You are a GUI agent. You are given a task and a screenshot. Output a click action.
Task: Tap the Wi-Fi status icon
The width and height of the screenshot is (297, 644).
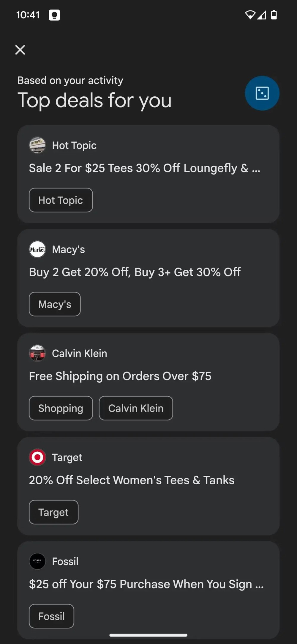click(x=250, y=15)
